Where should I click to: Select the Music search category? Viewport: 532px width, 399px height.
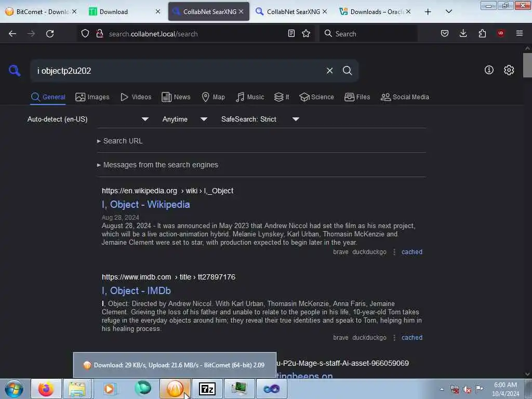[250, 97]
